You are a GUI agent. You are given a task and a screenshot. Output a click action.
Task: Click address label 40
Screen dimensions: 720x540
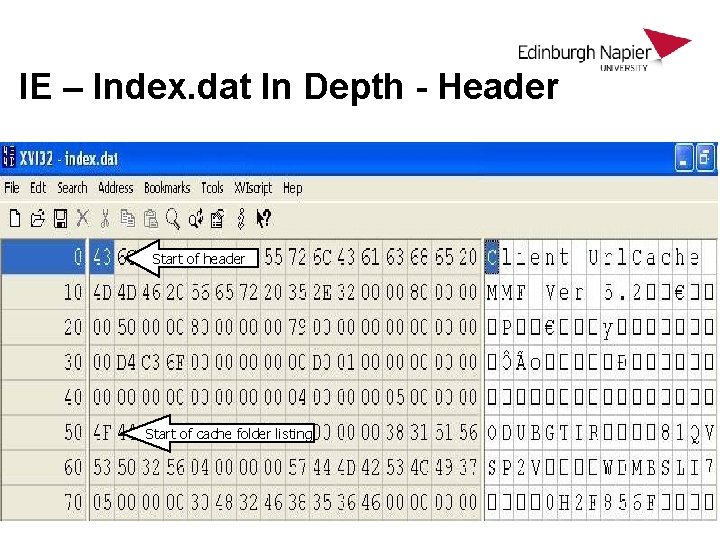tap(73, 398)
